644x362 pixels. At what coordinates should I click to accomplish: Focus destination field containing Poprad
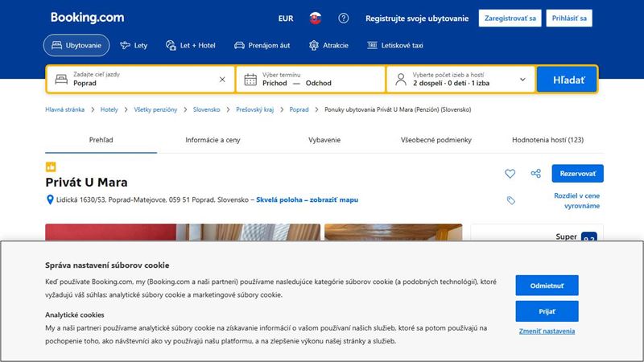pyautogui.click(x=140, y=79)
